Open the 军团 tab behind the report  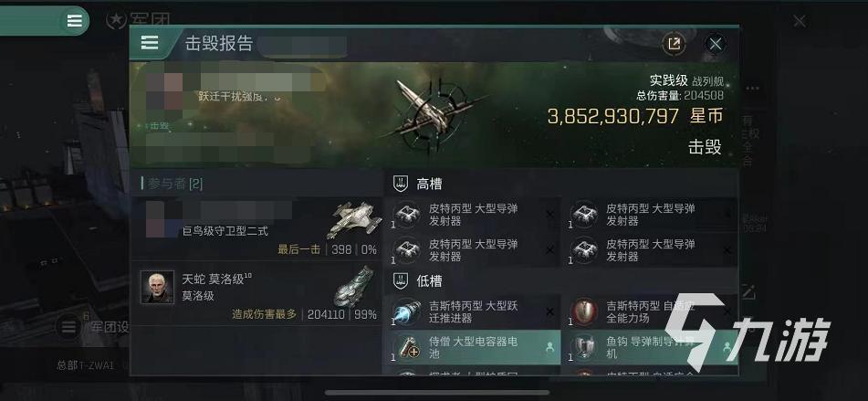point(139,20)
